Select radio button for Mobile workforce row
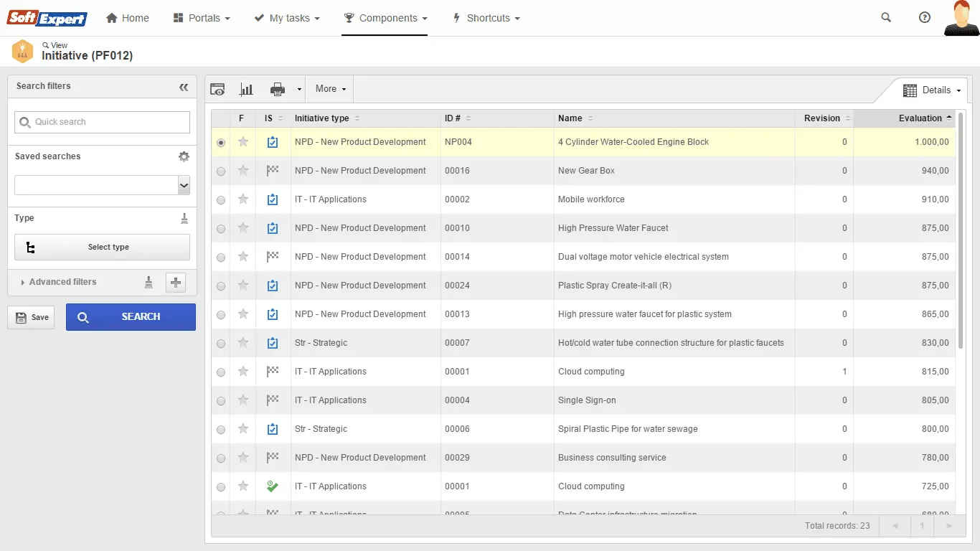Screen dimensions: 980x551 (221, 200)
